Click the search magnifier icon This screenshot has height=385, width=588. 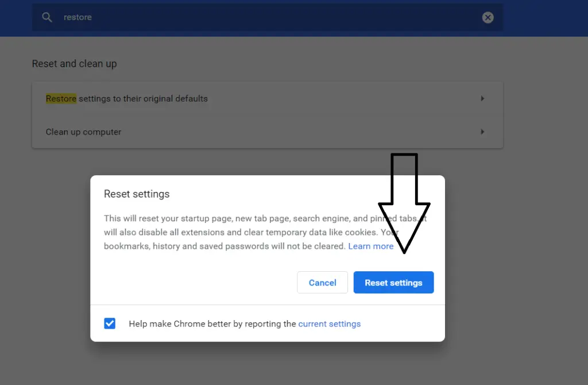click(x=47, y=17)
